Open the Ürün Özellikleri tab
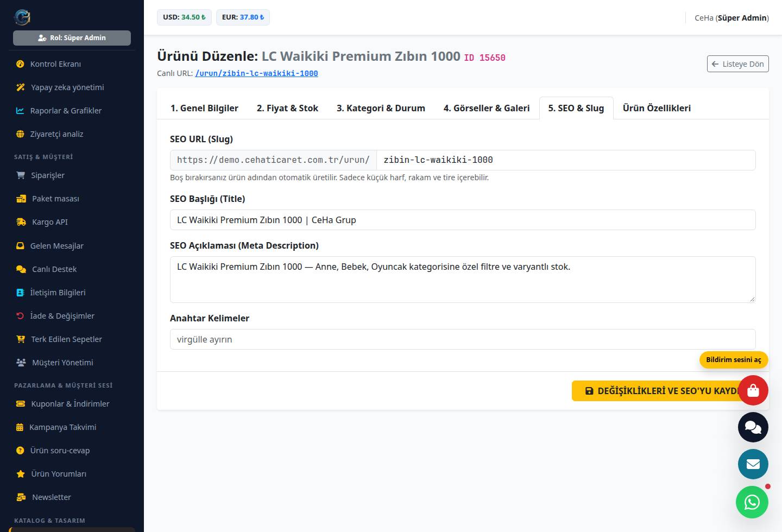782x532 pixels. (657, 108)
